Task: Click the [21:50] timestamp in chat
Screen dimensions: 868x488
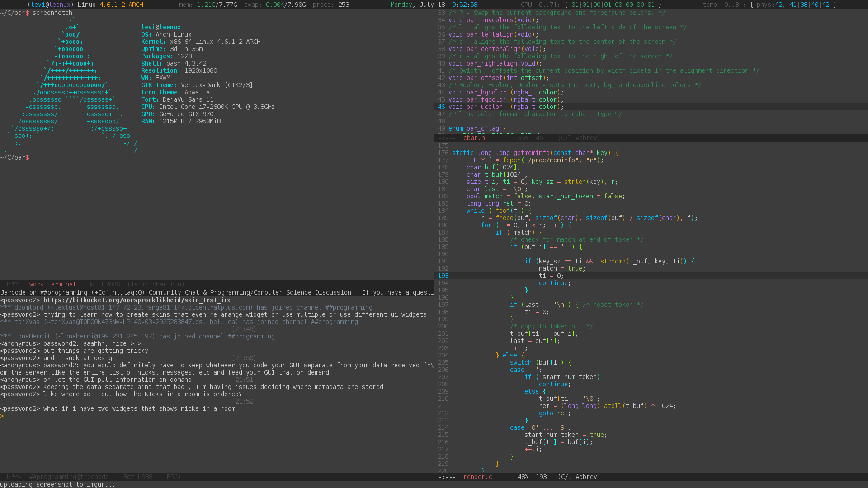Action: tap(244, 358)
